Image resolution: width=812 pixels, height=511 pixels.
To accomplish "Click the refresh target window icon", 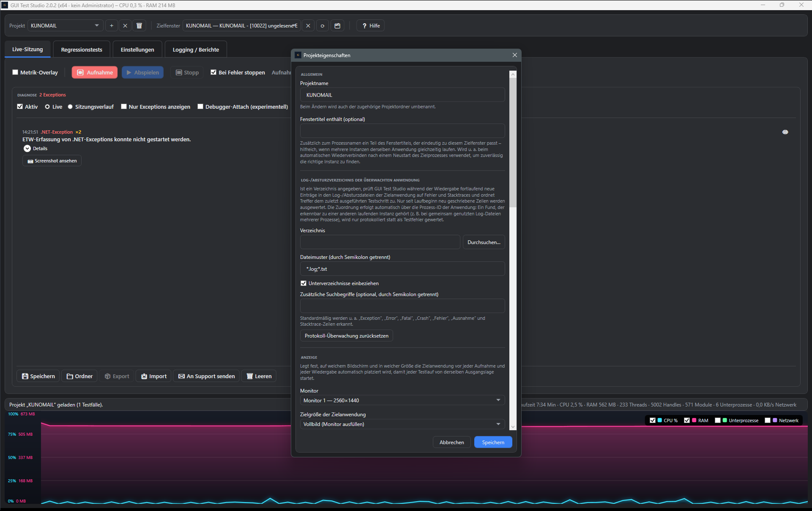I will tap(323, 26).
